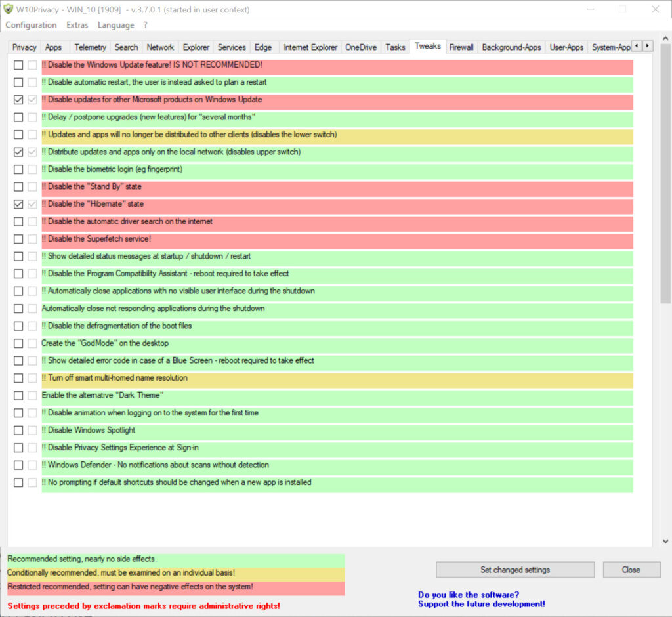Check Windows Defender no notifications option

click(18, 465)
